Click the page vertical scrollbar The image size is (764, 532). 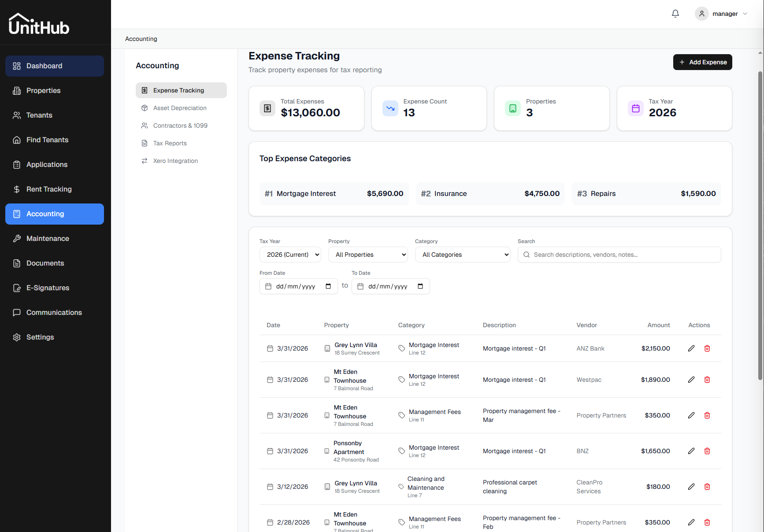point(760,225)
